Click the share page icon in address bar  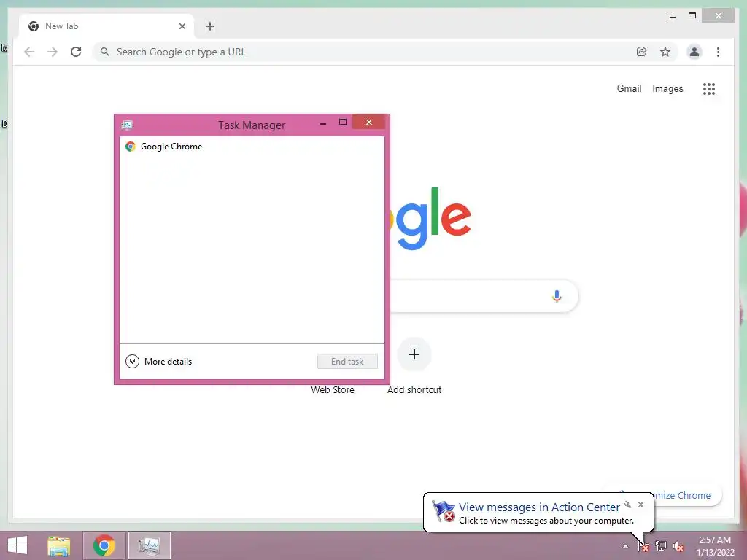coord(642,52)
